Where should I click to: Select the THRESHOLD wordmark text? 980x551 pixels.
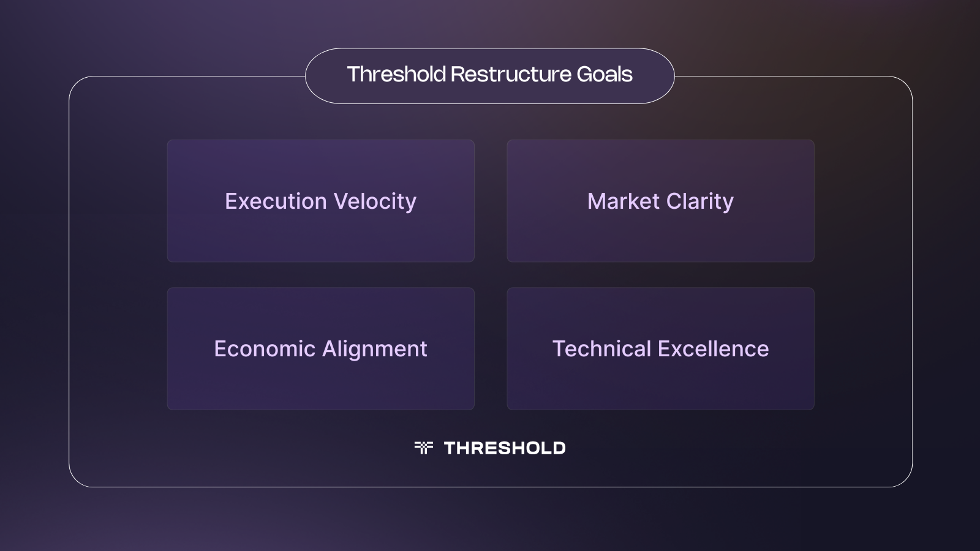coord(505,448)
